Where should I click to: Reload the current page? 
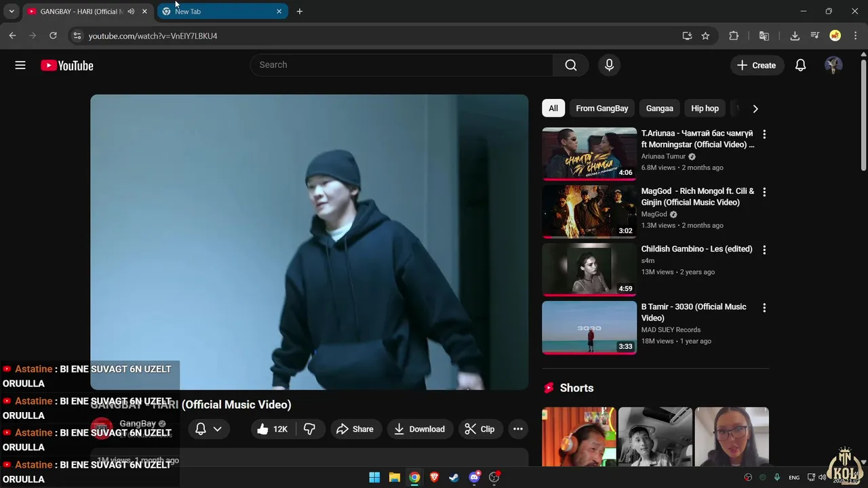53,36
